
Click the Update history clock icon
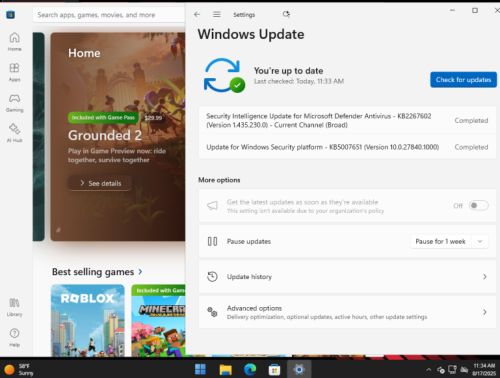click(212, 277)
